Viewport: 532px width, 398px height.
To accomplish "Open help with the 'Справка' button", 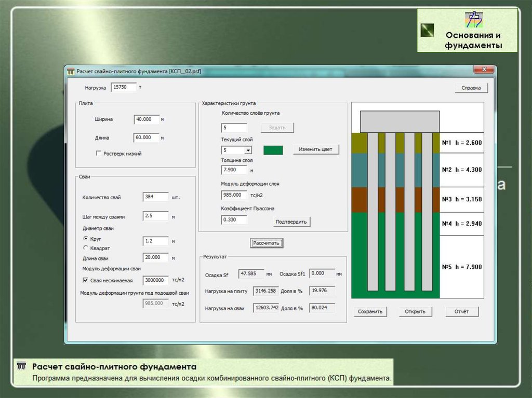I will coord(471,88).
